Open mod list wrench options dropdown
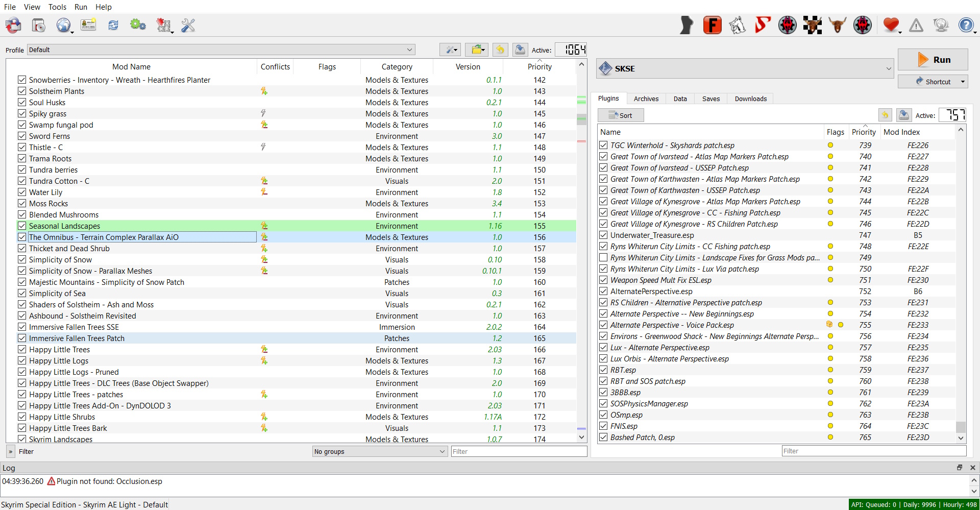The image size is (980, 510). pyautogui.click(x=450, y=50)
